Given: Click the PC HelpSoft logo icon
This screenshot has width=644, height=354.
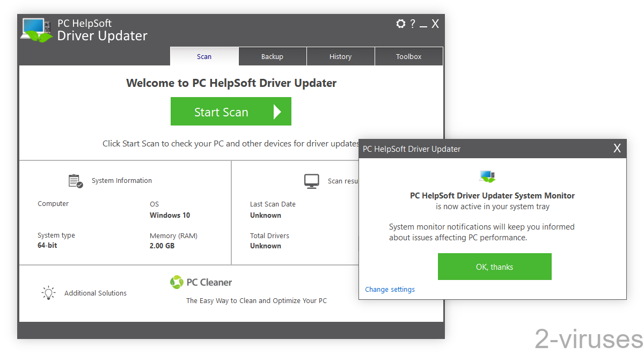Looking at the screenshot, I should pyautogui.click(x=36, y=31).
